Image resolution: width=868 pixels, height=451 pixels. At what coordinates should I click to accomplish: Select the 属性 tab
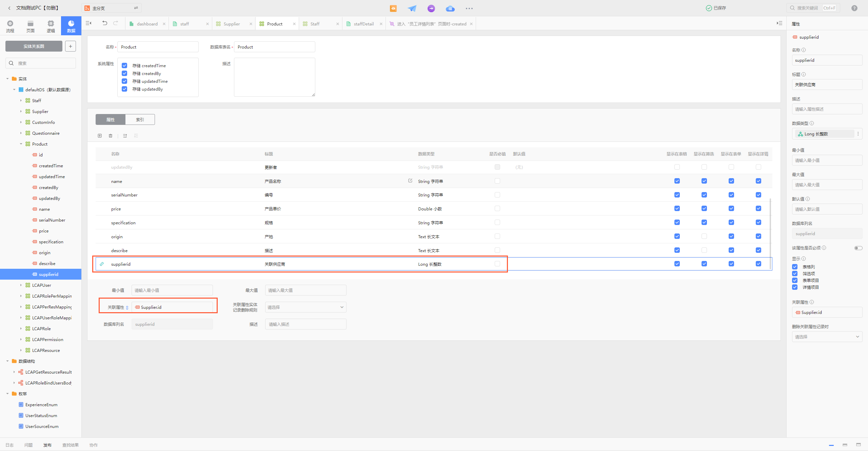point(111,119)
